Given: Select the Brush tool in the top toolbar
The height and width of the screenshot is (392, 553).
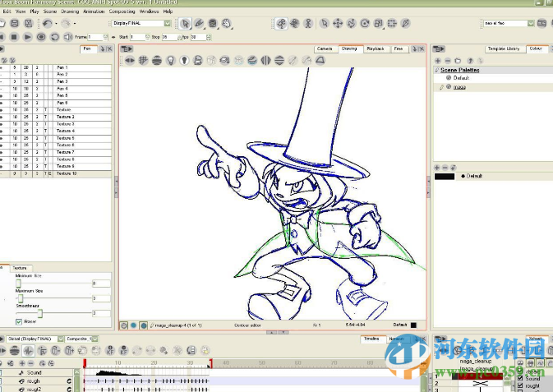Looking at the screenshot, I should (x=199, y=23).
